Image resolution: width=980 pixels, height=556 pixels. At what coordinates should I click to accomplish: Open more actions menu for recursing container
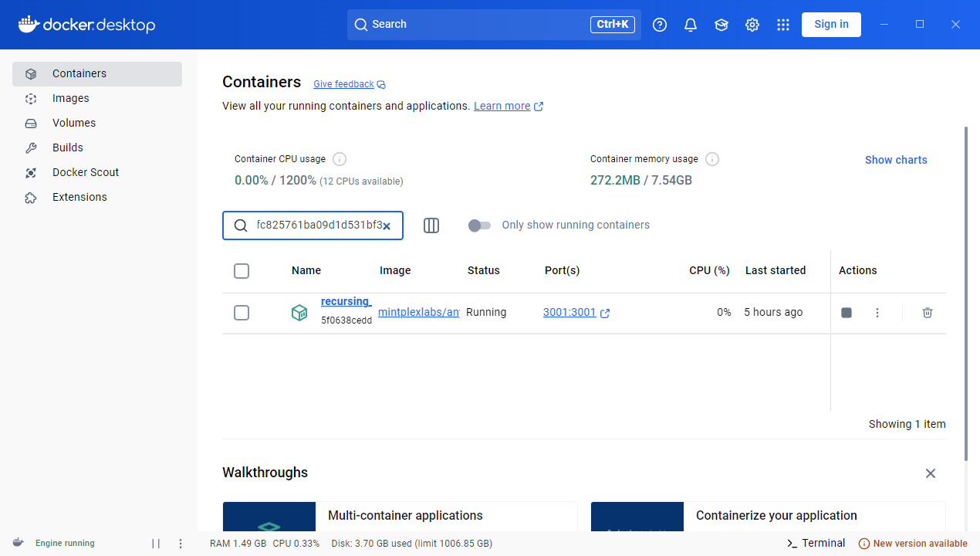coord(877,313)
